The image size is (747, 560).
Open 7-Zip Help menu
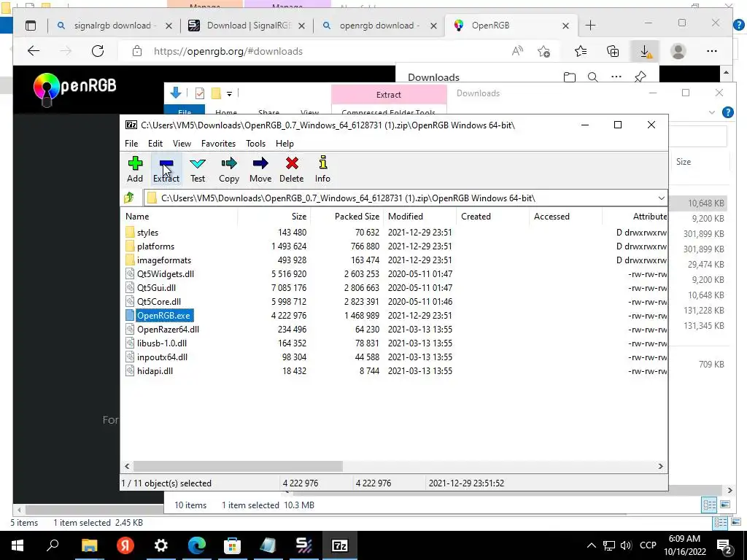coord(285,144)
